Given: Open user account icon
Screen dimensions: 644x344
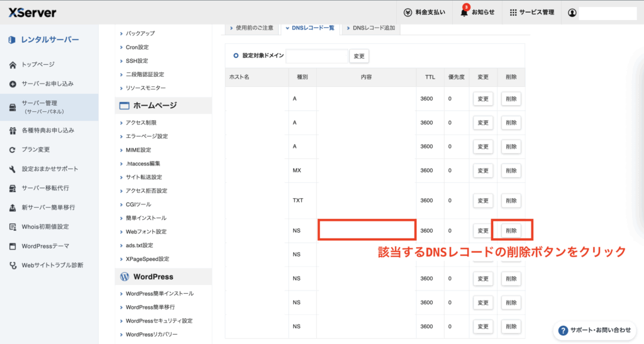Looking at the screenshot, I should tap(572, 13).
